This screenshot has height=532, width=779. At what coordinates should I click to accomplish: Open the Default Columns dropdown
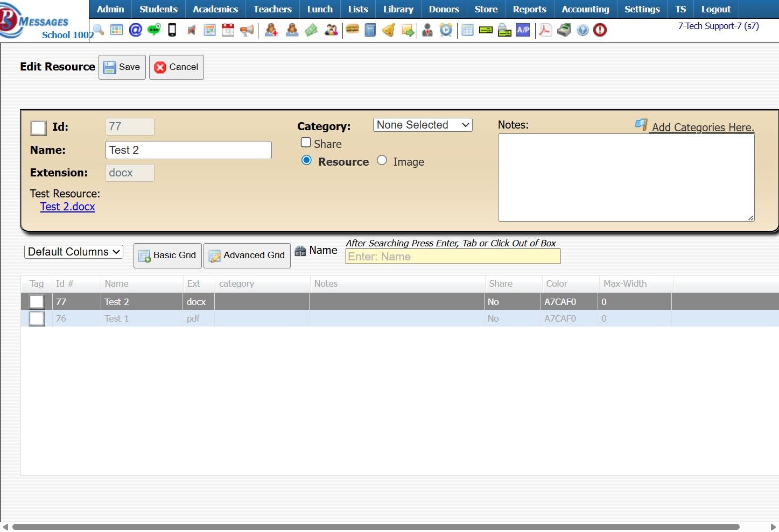pyautogui.click(x=74, y=252)
